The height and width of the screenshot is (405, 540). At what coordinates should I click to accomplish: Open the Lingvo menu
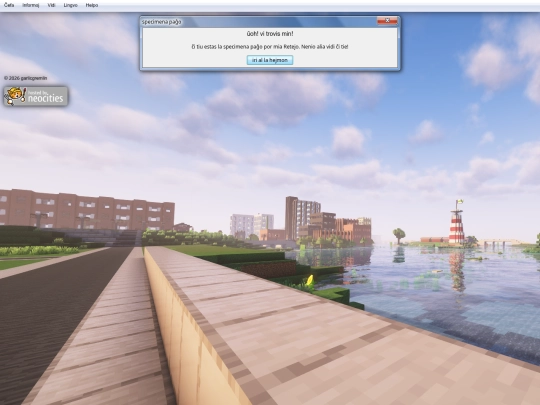[71, 5]
